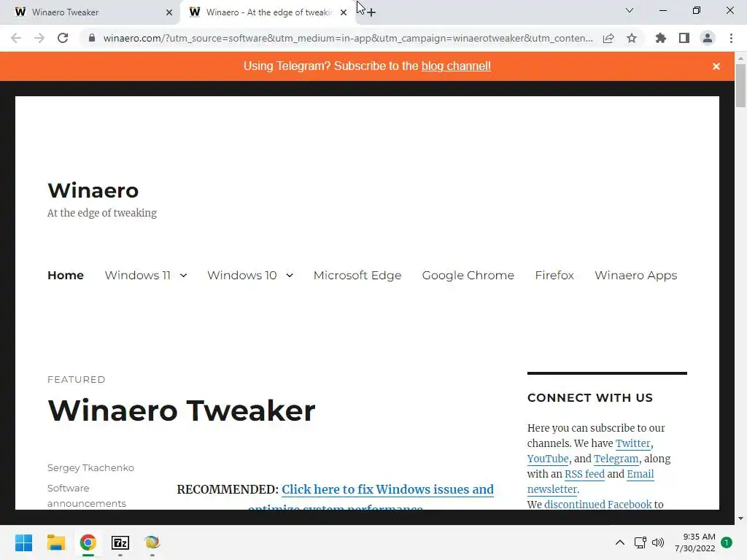
Task: Open a new browser tab
Action: [371, 12]
